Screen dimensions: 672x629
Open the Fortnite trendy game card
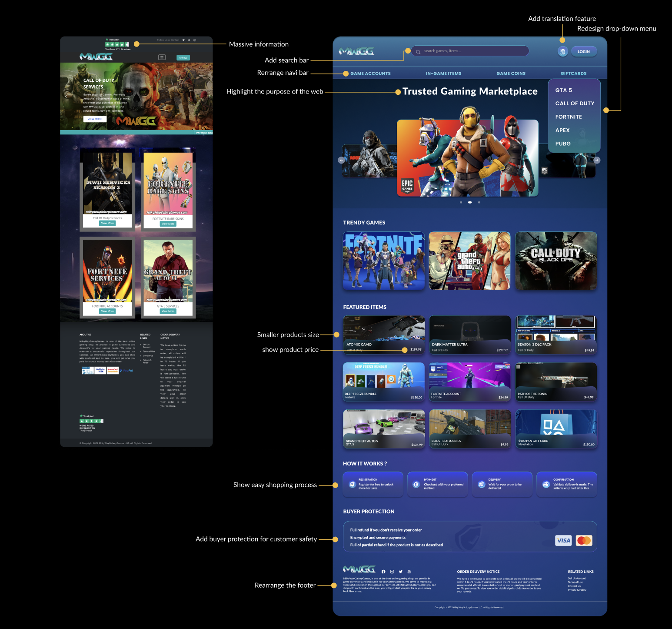coord(384,261)
